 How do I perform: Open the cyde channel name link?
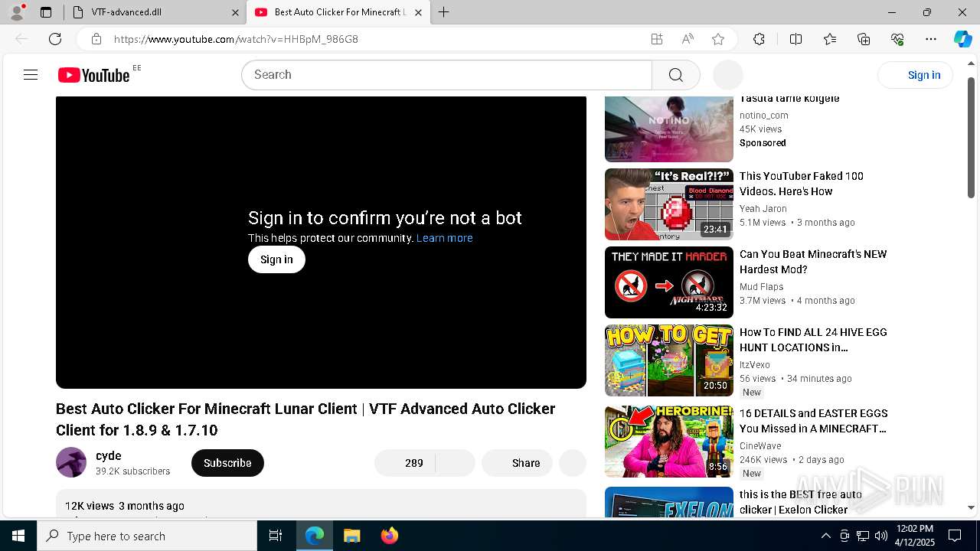click(x=109, y=456)
